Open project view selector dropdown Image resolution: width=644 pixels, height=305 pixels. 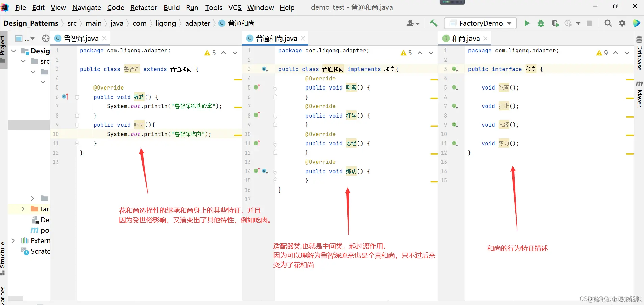click(25, 39)
